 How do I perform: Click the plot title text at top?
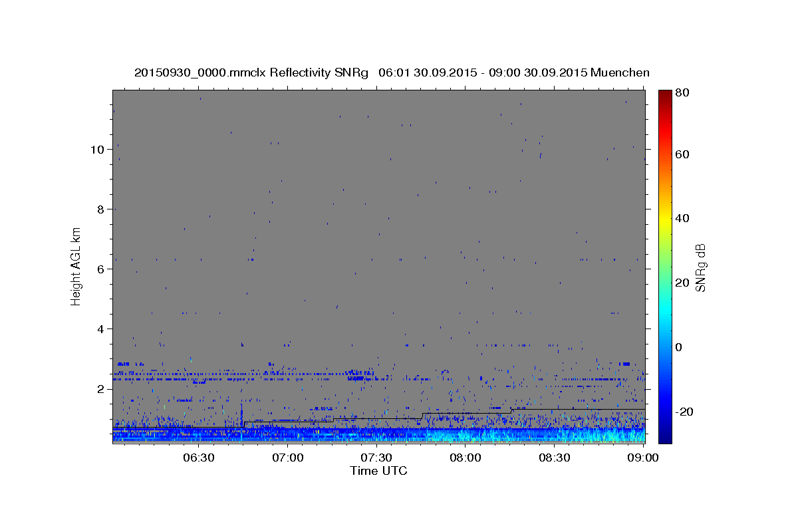(392, 72)
